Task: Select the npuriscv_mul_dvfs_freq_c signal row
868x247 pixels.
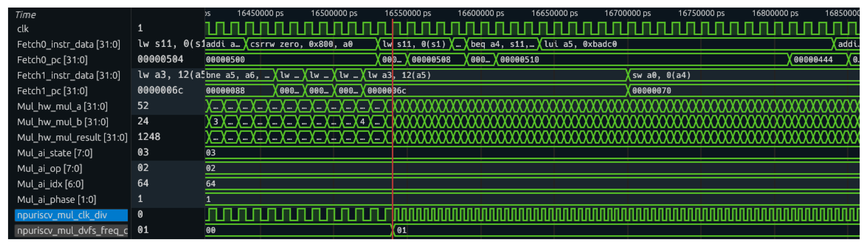Action: pos(72,231)
